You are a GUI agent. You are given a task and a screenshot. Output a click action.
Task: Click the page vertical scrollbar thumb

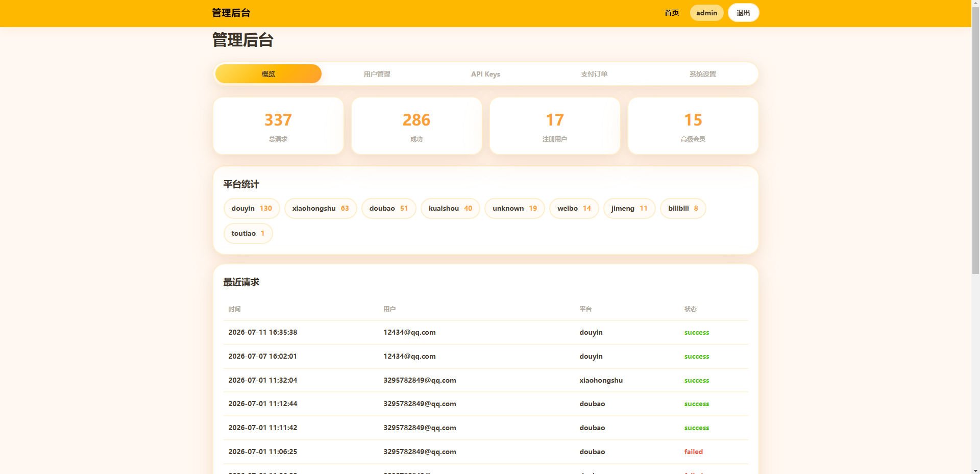point(975,138)
